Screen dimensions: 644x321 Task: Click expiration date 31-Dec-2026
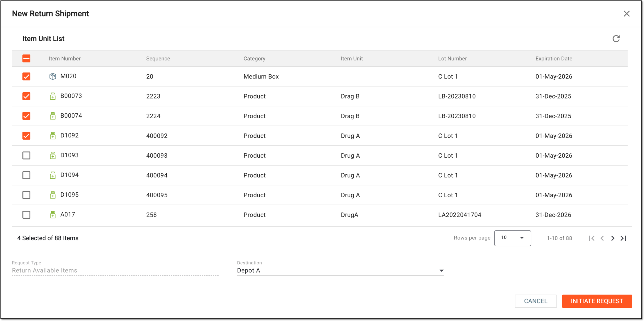(x=553, y=215)
